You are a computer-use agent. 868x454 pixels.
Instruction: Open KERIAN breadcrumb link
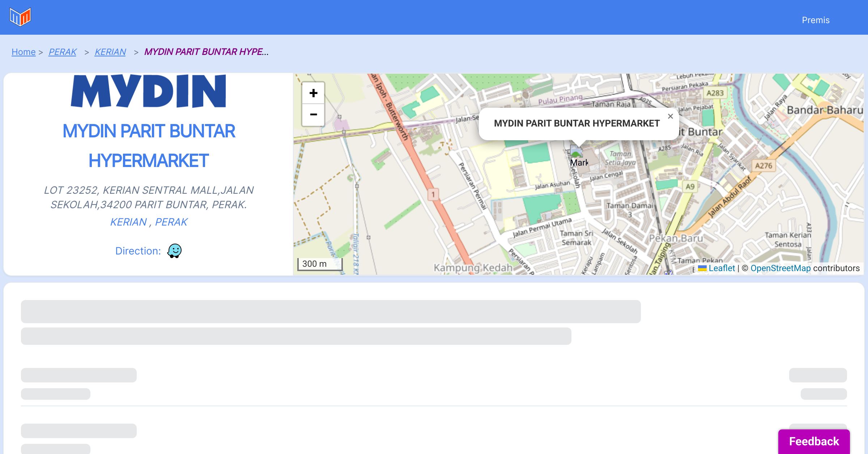(x=110, y=52)
